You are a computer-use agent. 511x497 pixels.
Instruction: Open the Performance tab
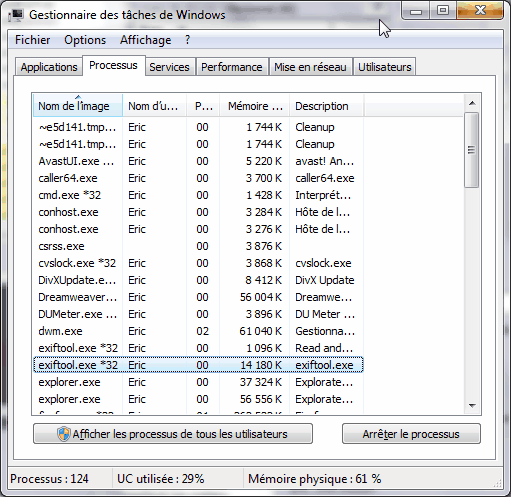pos(232,67)
